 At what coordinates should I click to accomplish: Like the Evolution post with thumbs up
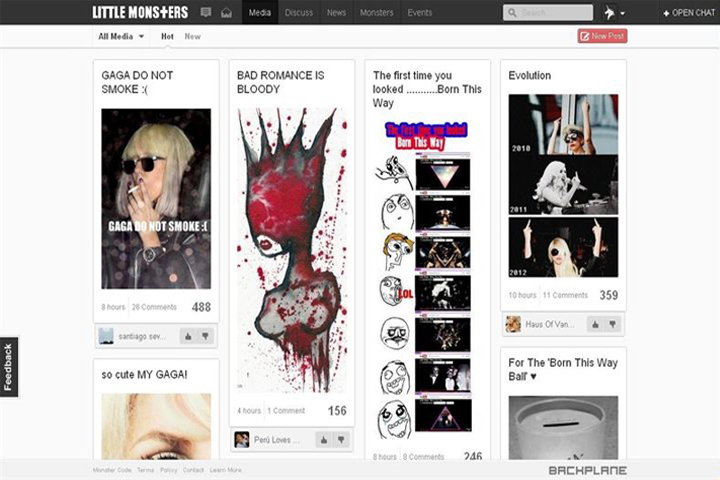[x=595, y=324]
